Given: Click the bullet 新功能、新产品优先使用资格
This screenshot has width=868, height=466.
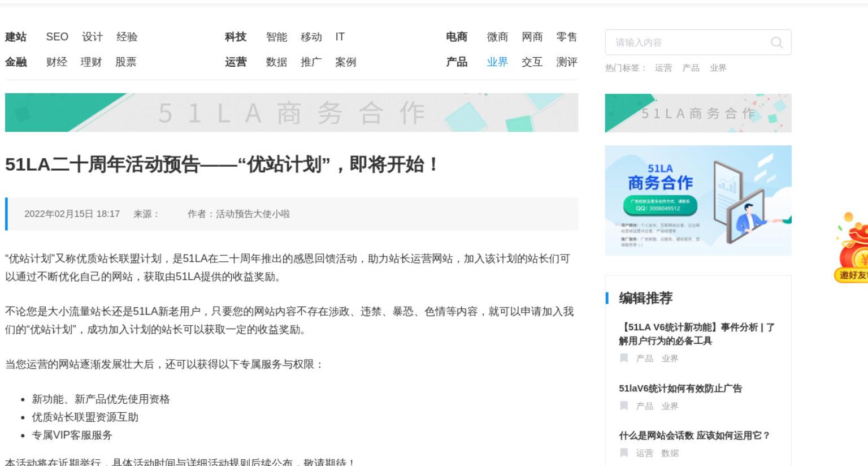Looking at the screenshot, I should [x=101, y=399].
